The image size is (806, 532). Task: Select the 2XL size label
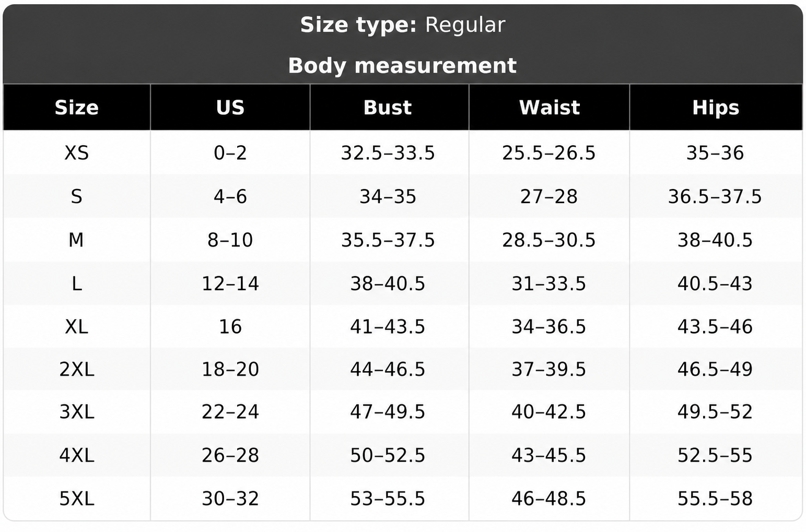tap(77, 369)
